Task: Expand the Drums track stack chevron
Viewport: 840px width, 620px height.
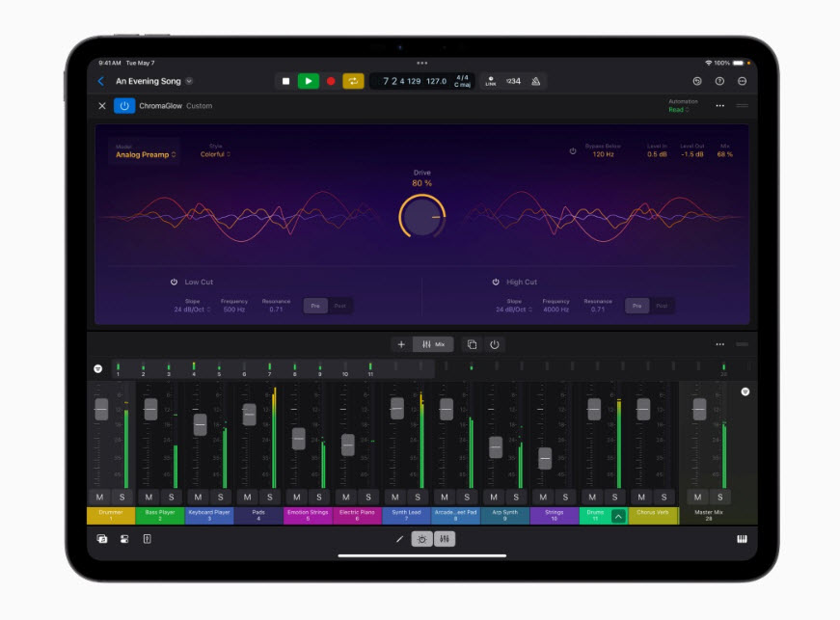Action: (618, 517)
